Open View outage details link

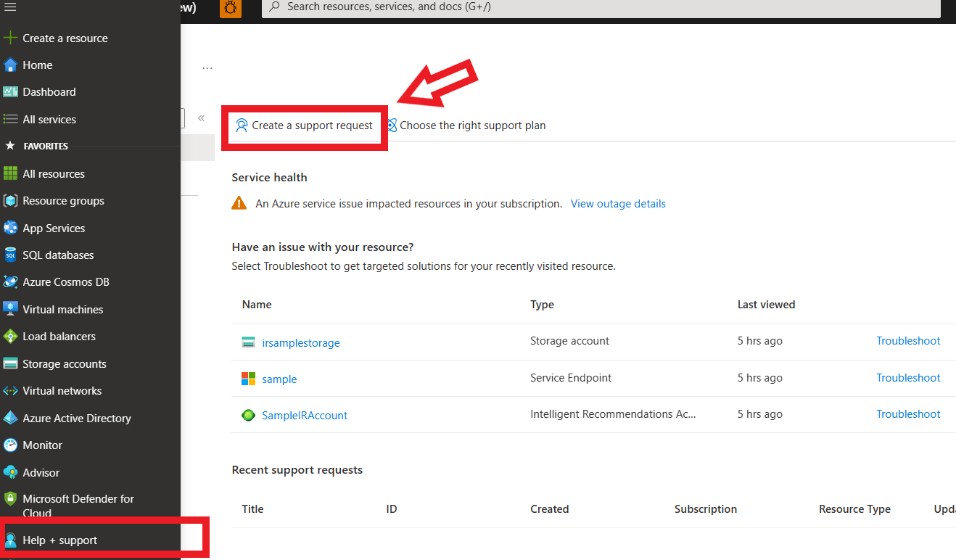tap(617, 203)
